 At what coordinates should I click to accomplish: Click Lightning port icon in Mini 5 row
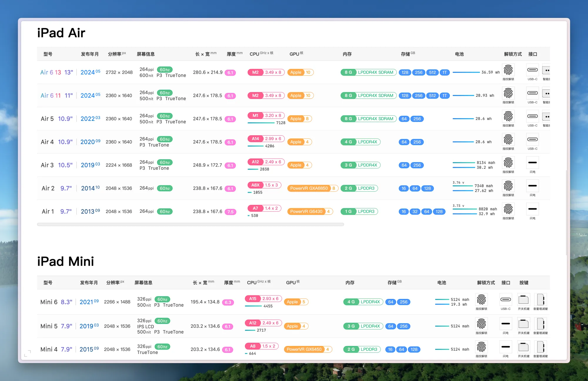505,324
